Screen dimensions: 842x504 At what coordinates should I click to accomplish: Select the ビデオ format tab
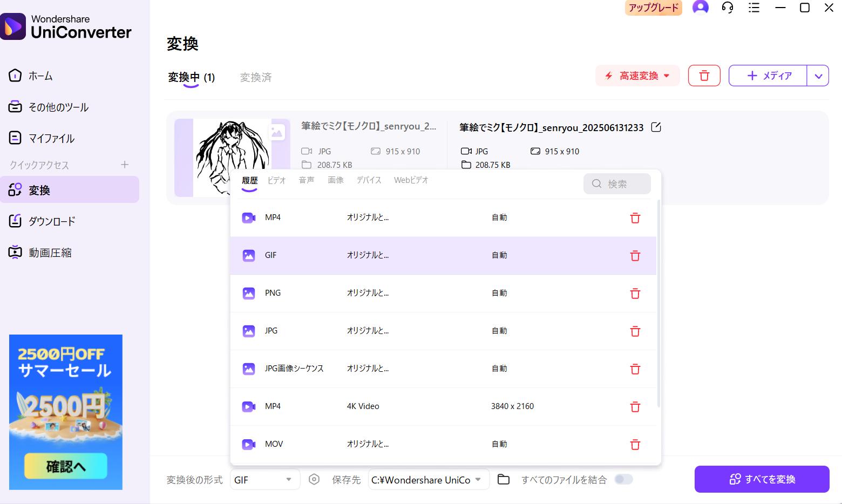[x=276, y=180]
